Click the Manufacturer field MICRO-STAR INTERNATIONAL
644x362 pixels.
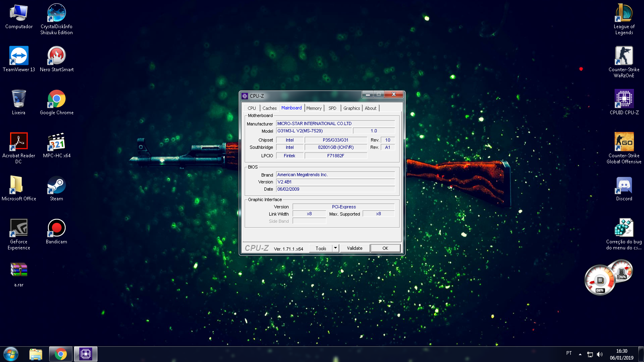tap(335, 123)
